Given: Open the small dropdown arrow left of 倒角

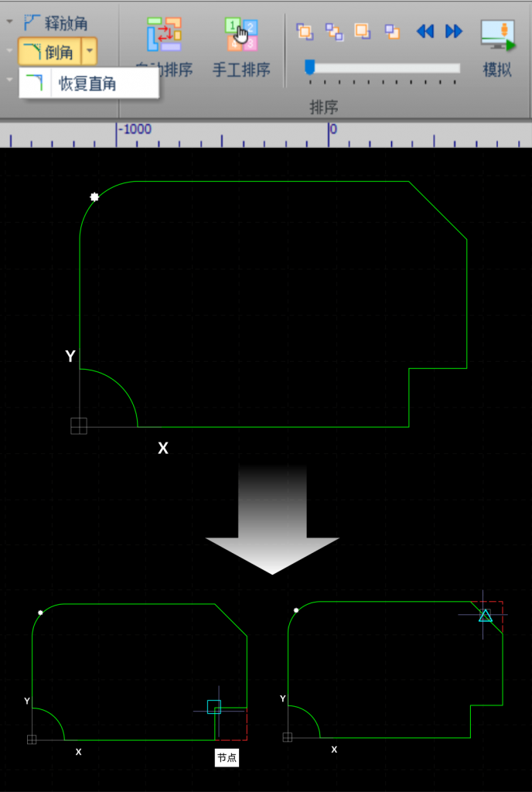Looking at the screenshot, I should [10, 53].
